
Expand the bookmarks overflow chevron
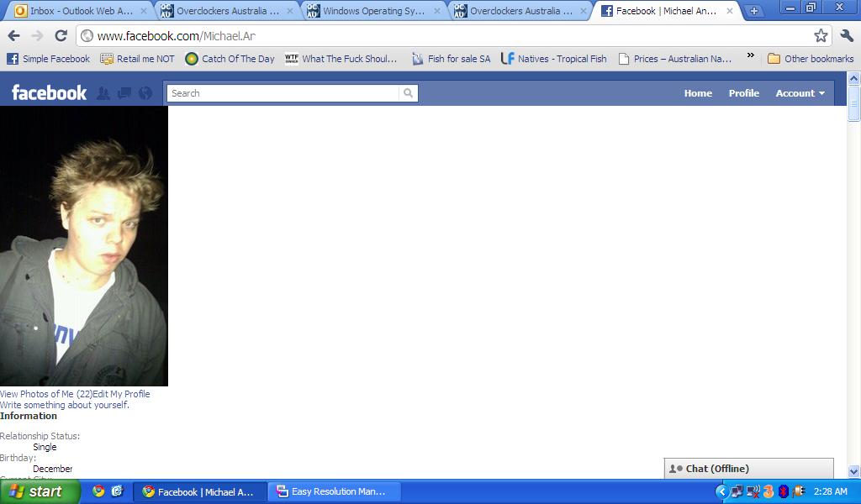(x=750, y=56)
